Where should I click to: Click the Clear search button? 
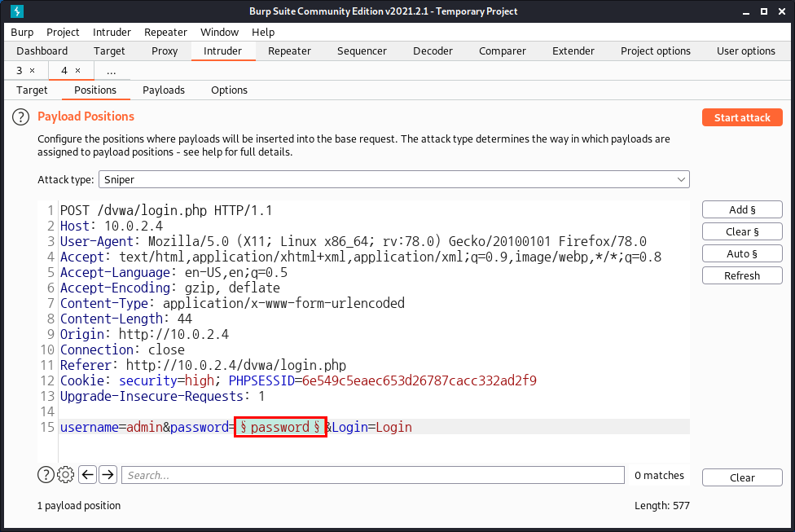point(742,477)
